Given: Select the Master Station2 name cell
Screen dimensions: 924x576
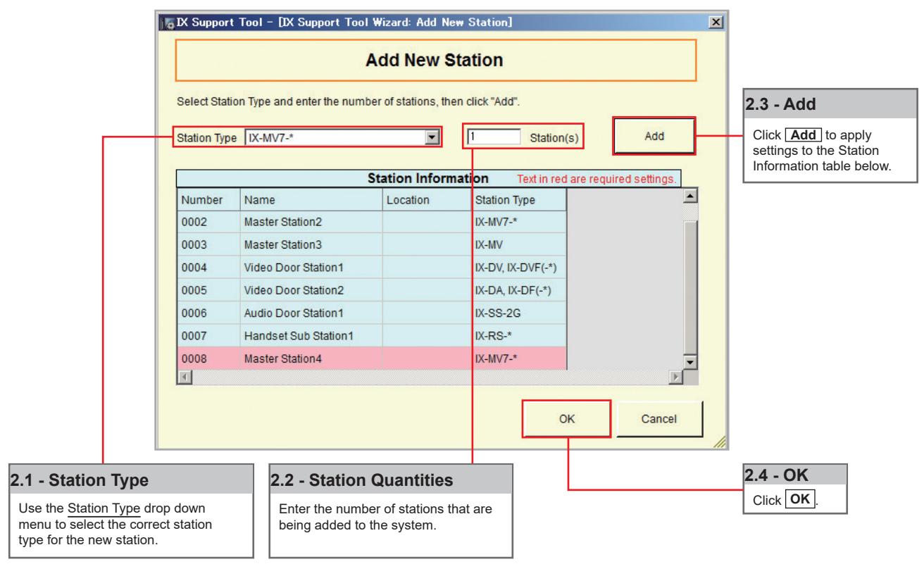Looking at the screenshot, I should point(311,223).
